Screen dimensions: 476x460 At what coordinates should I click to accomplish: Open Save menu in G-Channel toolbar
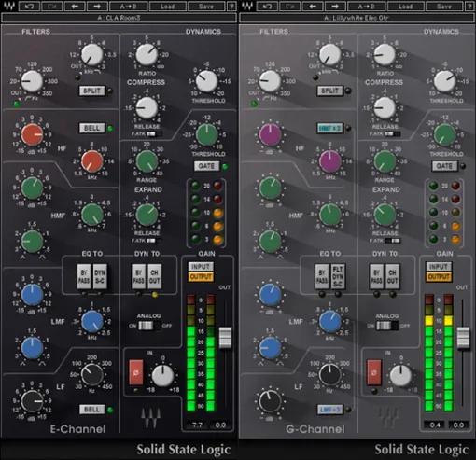coord(444,7)
